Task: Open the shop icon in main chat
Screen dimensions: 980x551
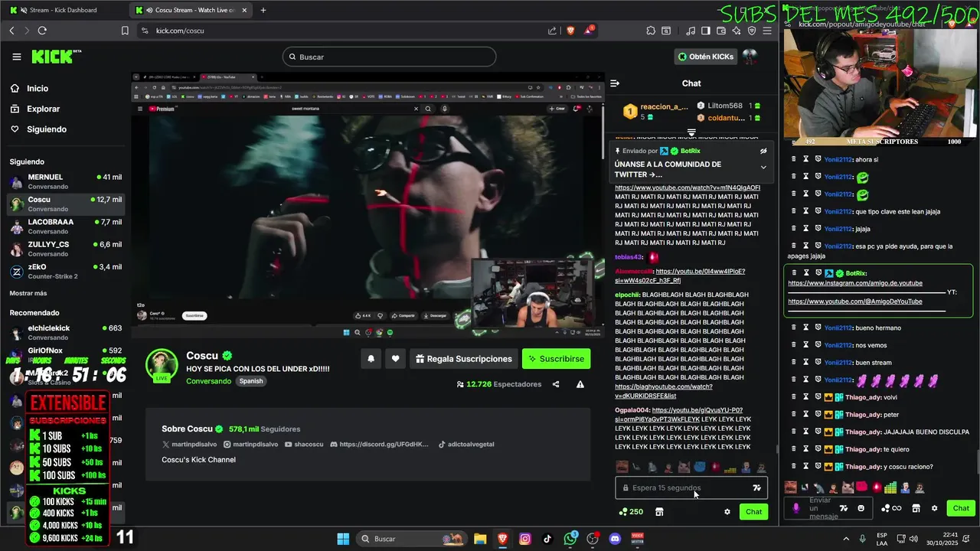Action: (x=659, y=512)
